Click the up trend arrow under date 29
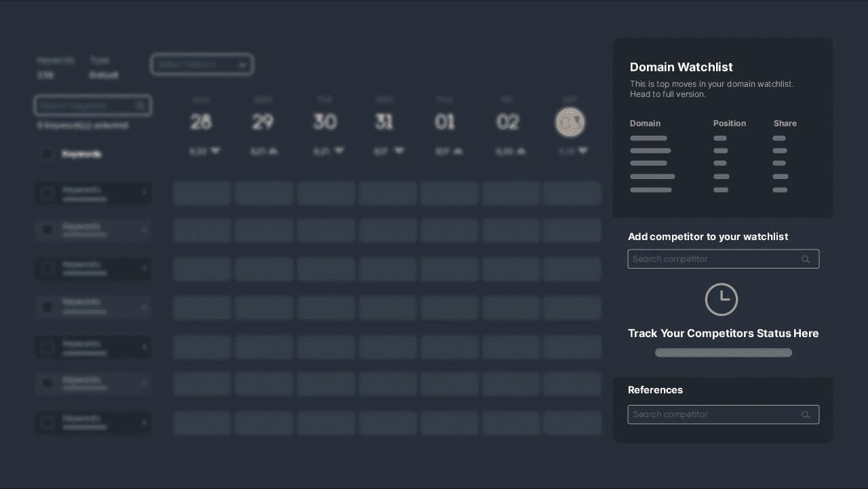The image size is (868, 489). [x=273, y=151]
